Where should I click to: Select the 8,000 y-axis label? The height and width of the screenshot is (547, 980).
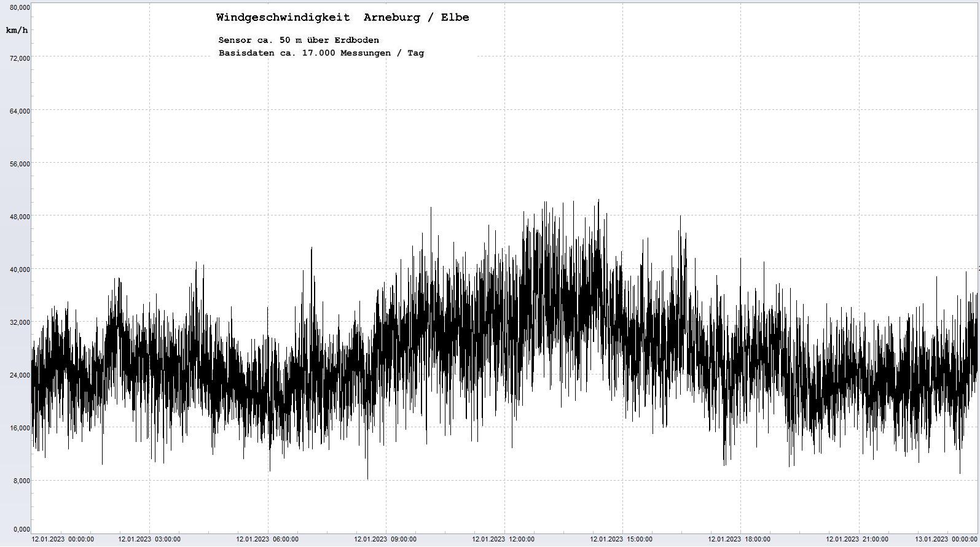click(x=21, y=481)
